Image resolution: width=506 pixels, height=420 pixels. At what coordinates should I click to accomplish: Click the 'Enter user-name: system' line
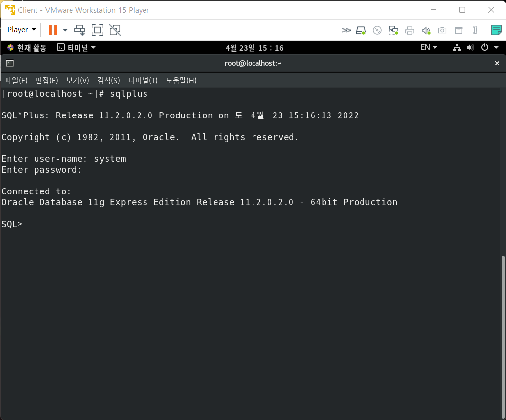pos(64,159)
